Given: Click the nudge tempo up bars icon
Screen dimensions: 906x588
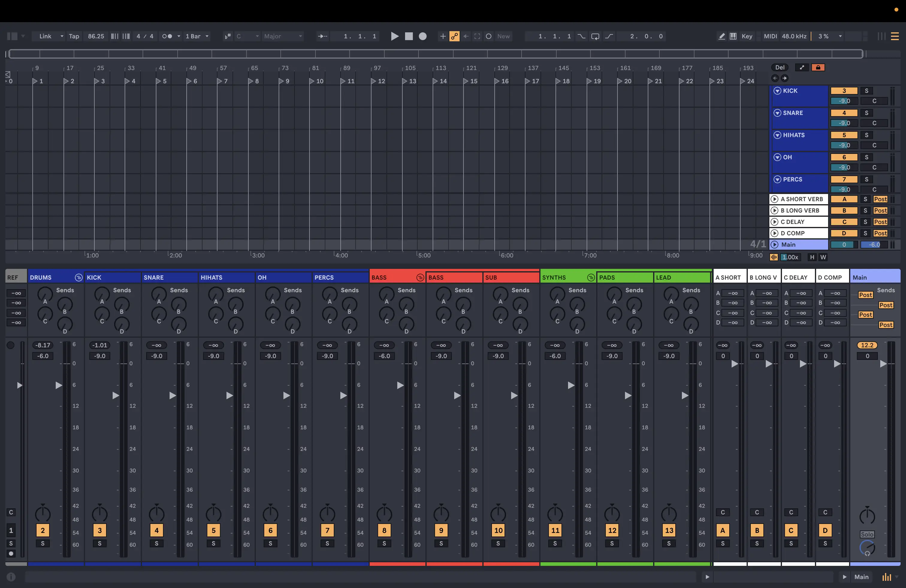Looking at the screenshot, I should click(x=126, y=36).
